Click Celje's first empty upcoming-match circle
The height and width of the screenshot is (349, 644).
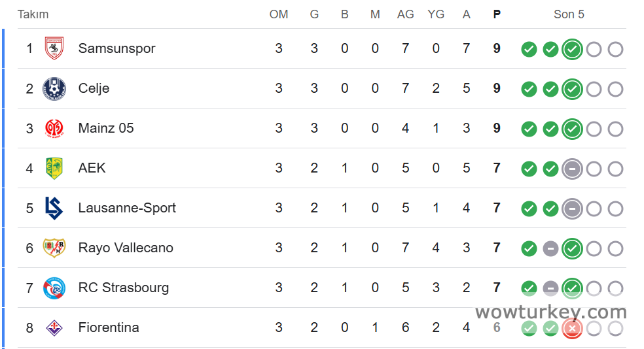click(x=594, y=90)
